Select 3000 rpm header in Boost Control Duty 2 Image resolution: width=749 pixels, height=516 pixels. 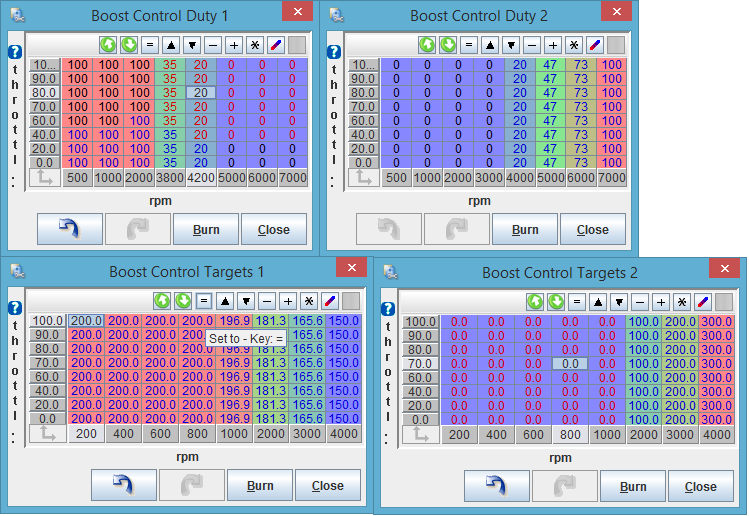pyautogui.click(x=489, y=178)
